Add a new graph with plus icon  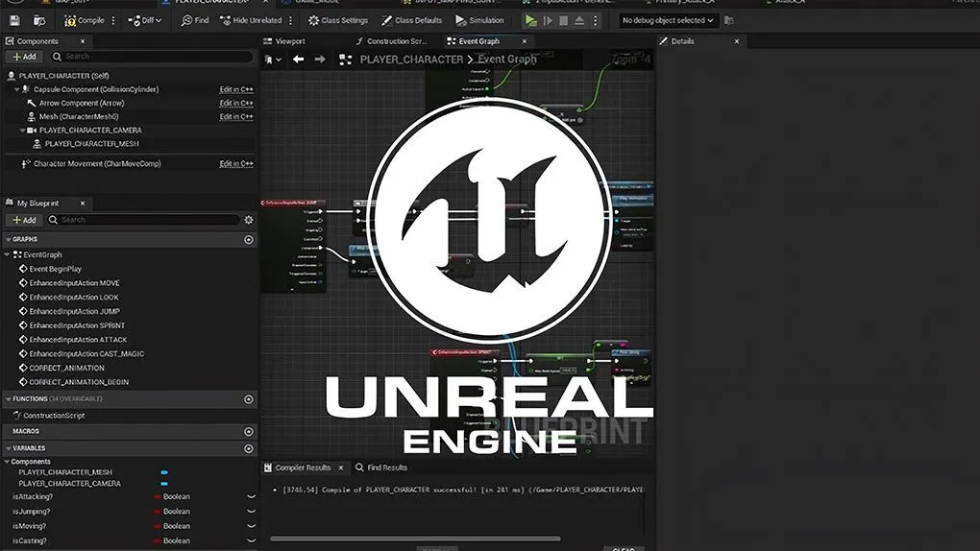pyautogui.click(x=249, y=240)
